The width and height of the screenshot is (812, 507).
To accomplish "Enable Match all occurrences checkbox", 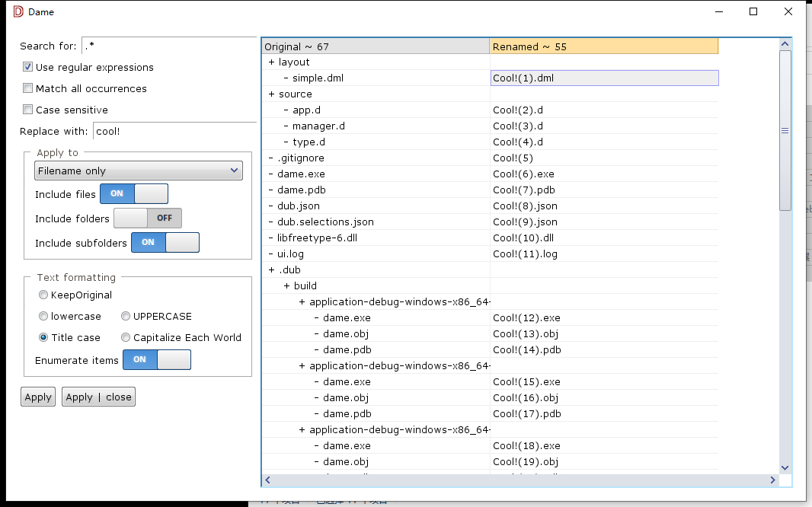I will (28, 88).
